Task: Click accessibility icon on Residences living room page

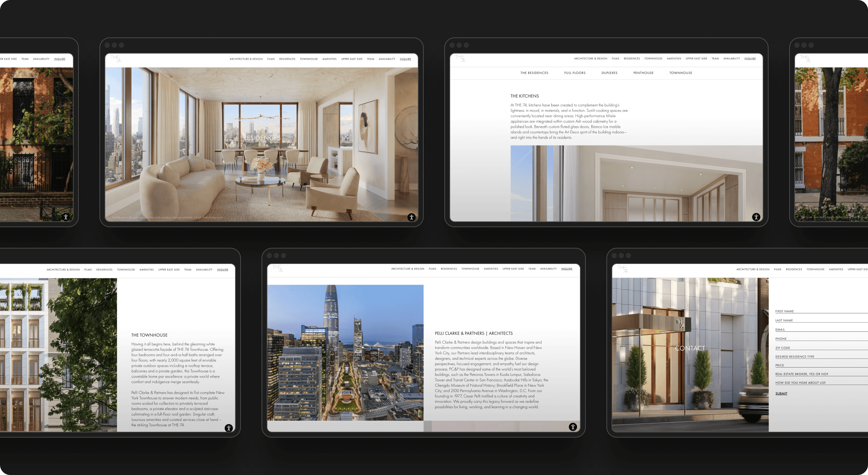Action: pyautogui.click(x=411, y=217)
